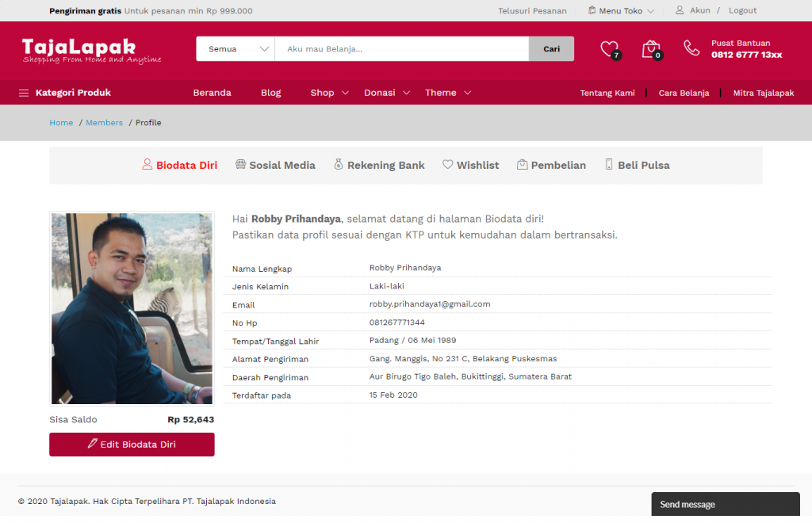812x523 pixels.
Task: Switch to Rekening Bank tab
Action: click(379, 165)
